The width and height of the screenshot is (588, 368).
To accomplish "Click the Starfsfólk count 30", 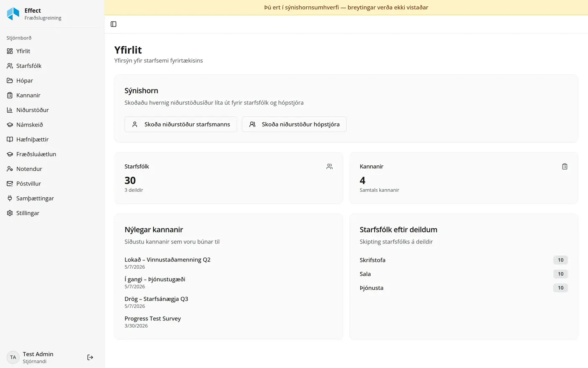I will click(x=130, y=180).
